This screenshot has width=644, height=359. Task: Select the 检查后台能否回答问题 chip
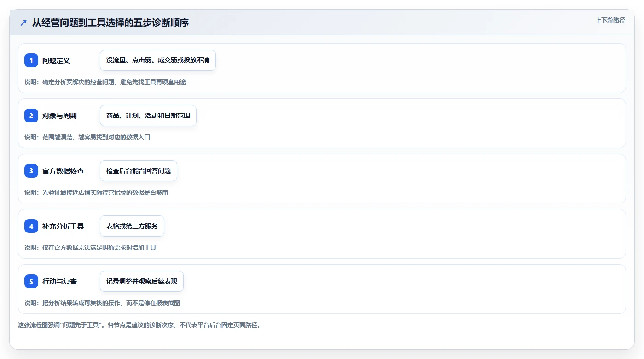pos(139,171)
